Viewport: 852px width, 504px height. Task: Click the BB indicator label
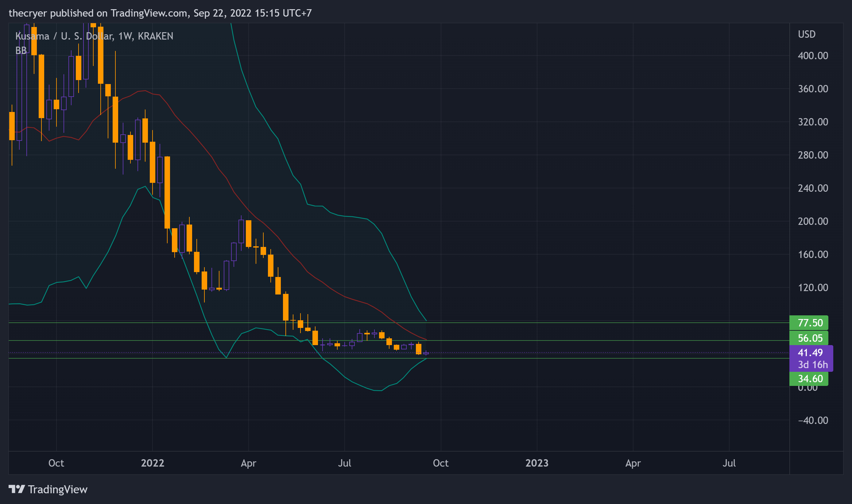21,50
